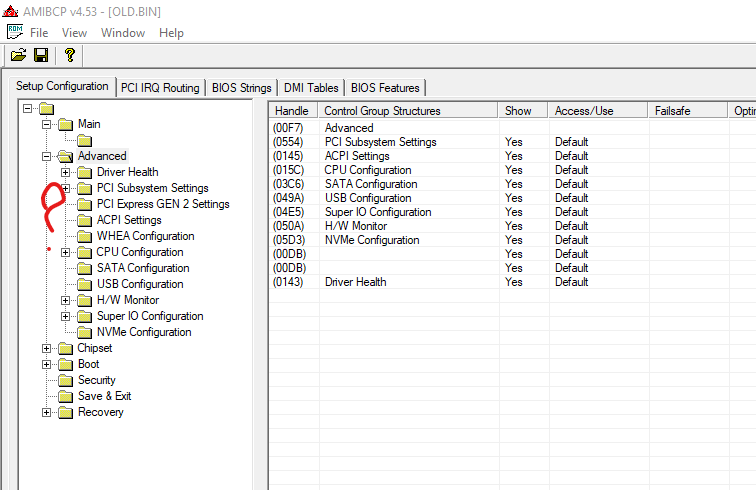
Task: Click Show value Yes for SATA Configuration
Action: [x=513, y=184]
